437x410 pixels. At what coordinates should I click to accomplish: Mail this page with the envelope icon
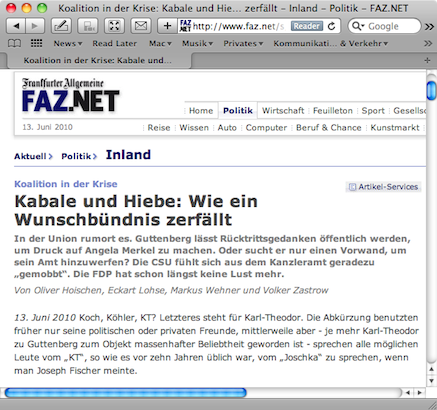(x=141, y=26)
